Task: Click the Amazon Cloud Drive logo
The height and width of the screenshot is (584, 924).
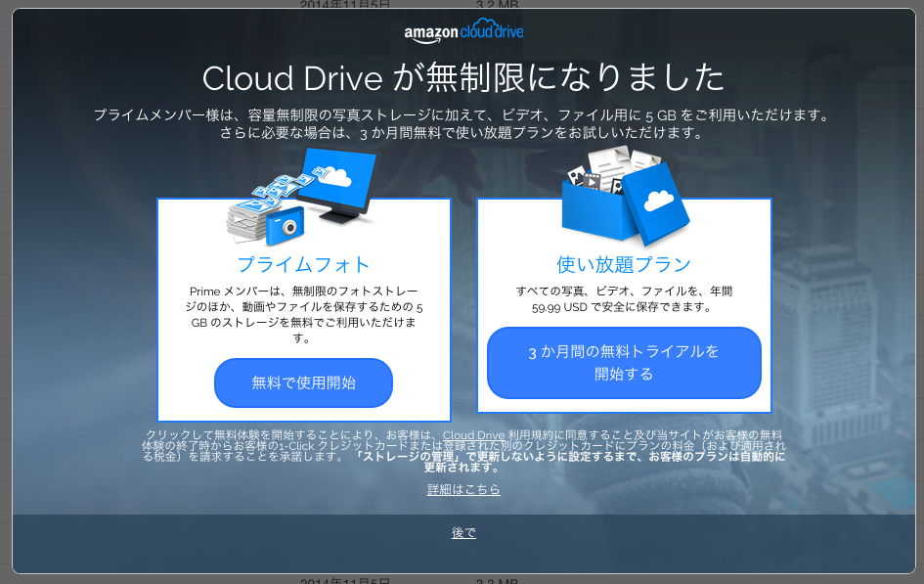Action: (463, 32)
